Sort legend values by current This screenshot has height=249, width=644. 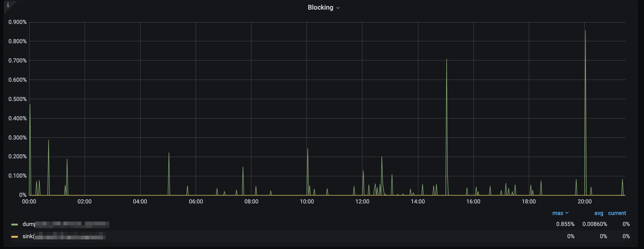click(x=617, y=213)
